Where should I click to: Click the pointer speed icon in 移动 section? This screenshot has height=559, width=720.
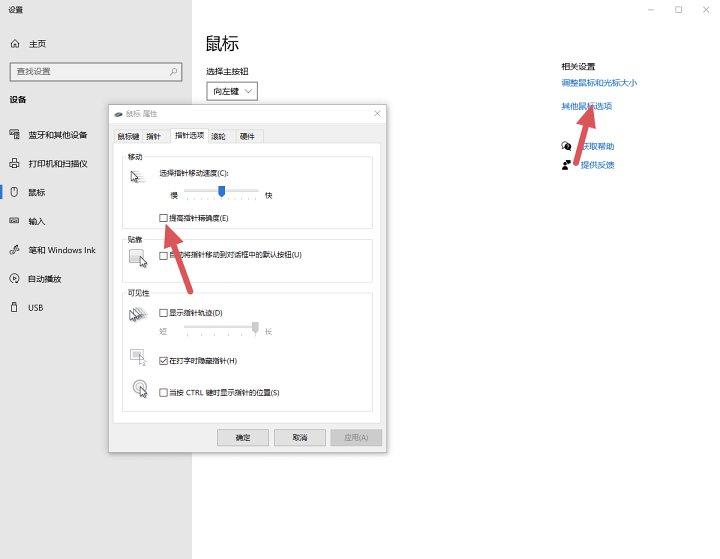pos(137,177)
